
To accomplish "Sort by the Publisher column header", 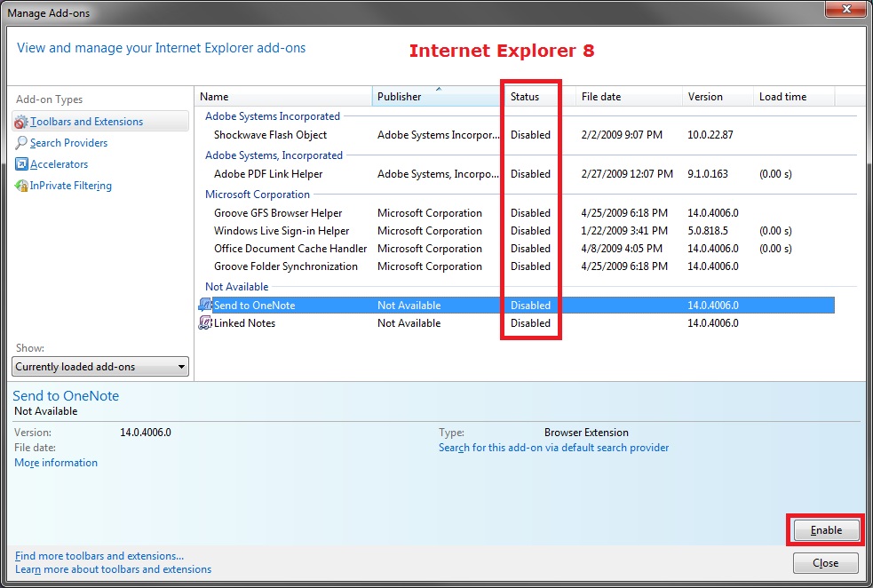I will click(436, 96).
